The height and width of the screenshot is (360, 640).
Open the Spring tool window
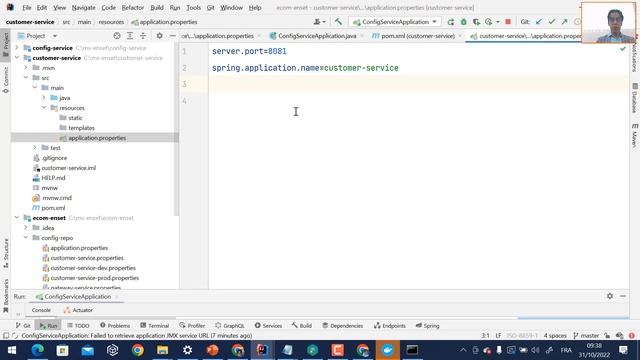[x=427, y=326]
